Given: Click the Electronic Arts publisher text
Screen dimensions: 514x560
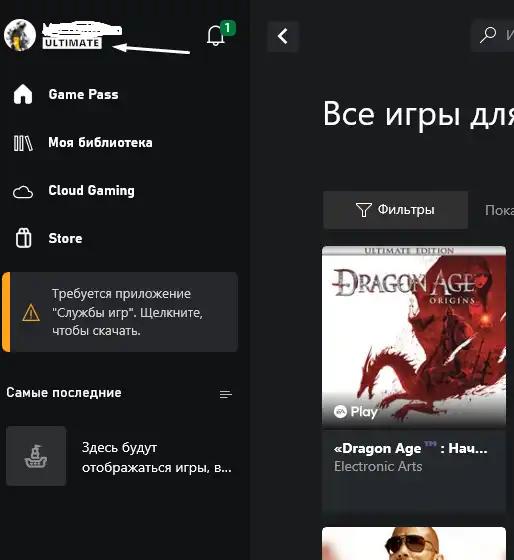Looking at the screenshot, I should tap(378, 466).
